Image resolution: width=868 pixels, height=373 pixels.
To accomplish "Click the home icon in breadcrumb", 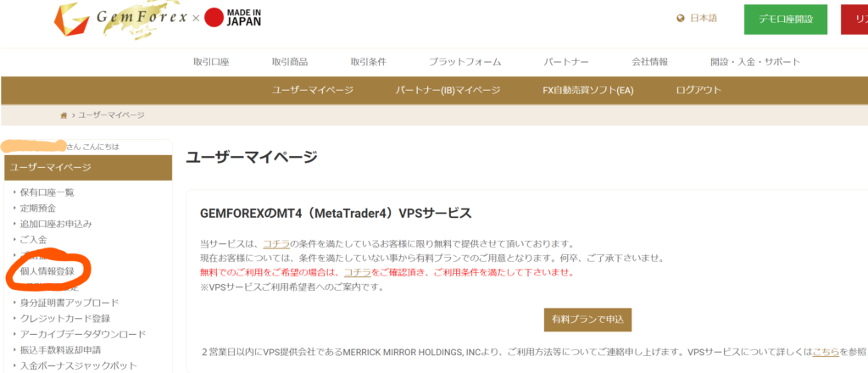I will 64,114.
